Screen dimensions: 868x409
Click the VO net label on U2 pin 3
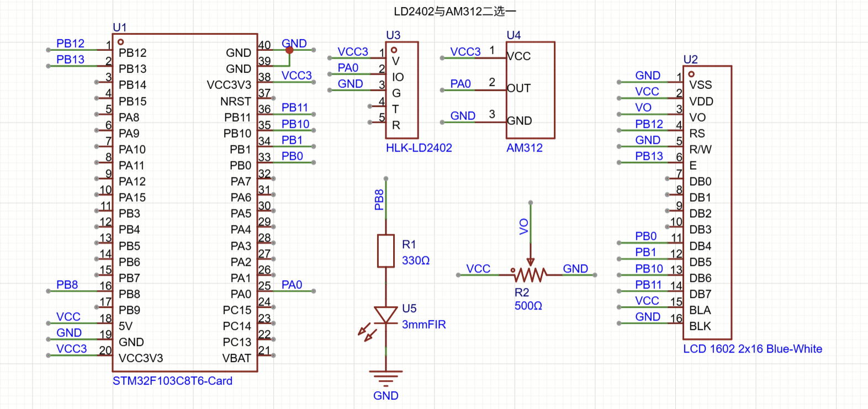(643, 107)
